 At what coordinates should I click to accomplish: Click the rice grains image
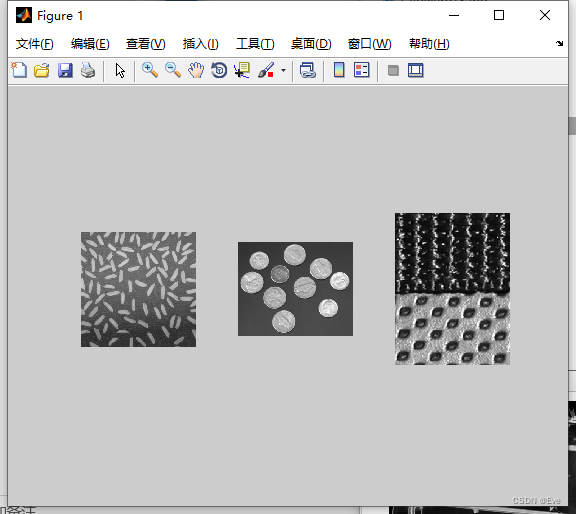coord(138,289)
